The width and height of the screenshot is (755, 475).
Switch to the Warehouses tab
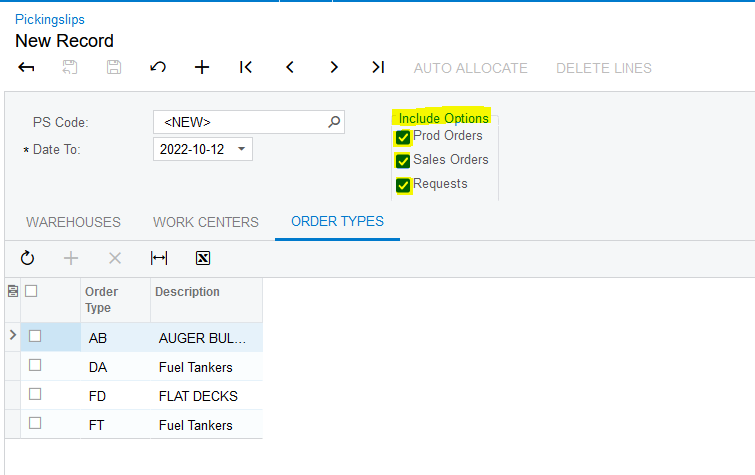point(73,222)
